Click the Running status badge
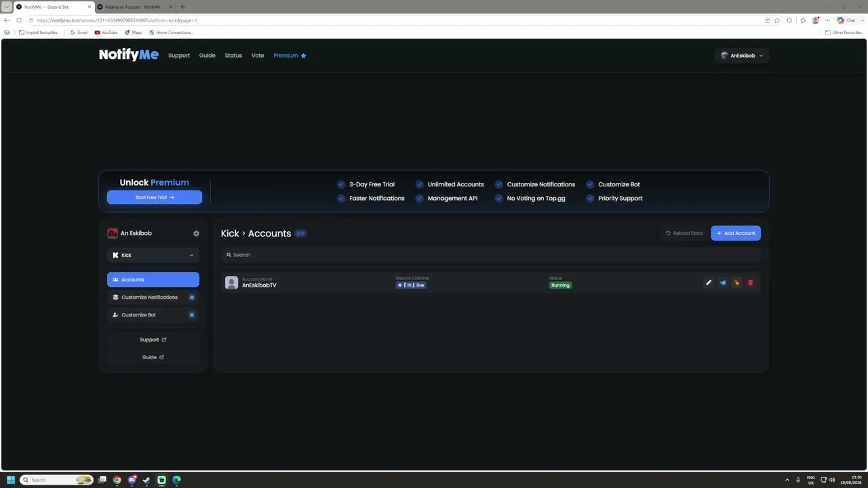 (560, 285)
